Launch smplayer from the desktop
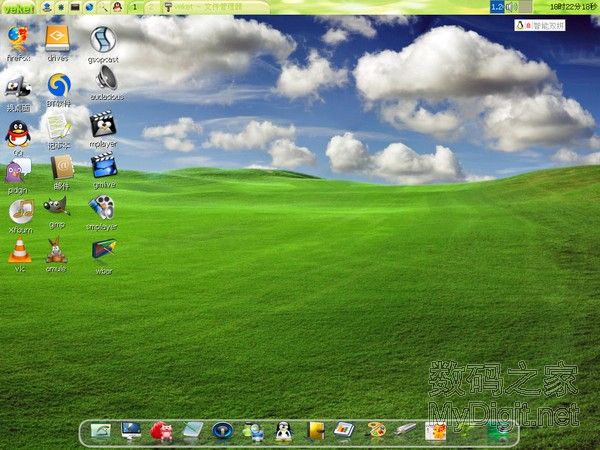The height and width of the screenshot is (450, 600). tap(102, 207)
